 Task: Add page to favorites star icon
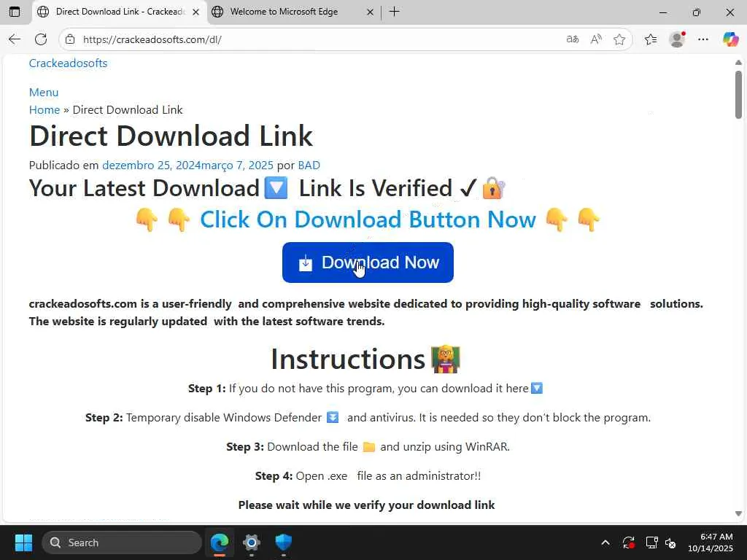(x=619, y=39)
